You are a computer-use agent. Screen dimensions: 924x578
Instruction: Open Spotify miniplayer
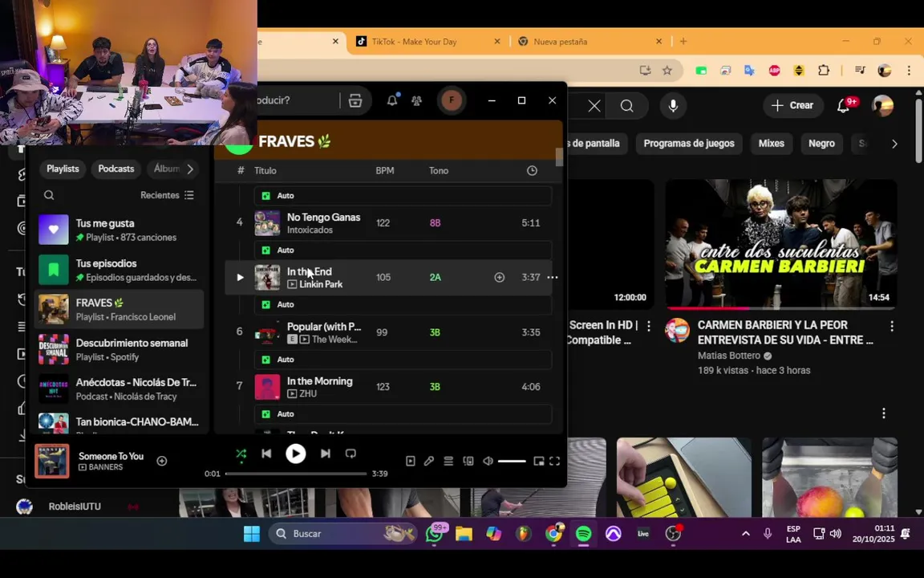[x=539, y=462]
